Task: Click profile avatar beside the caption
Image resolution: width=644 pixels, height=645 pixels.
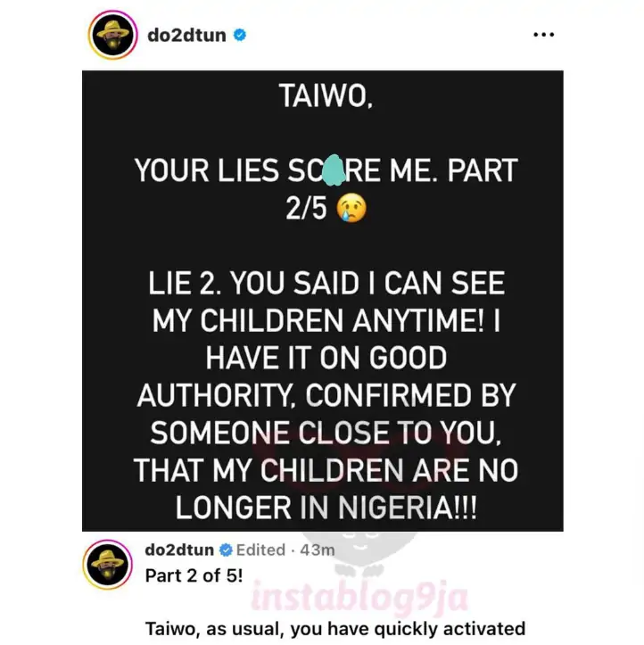Action: (x=108, y=565)
